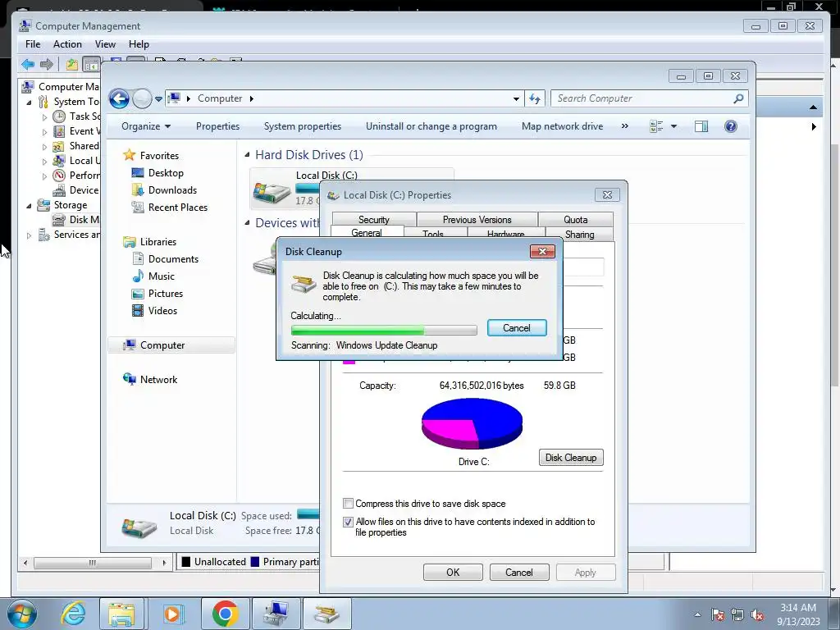The width and height of the screenshot is (840, 630).
Task: Expand the Task Scheduler tree node
Action: [x=44, y=116]
